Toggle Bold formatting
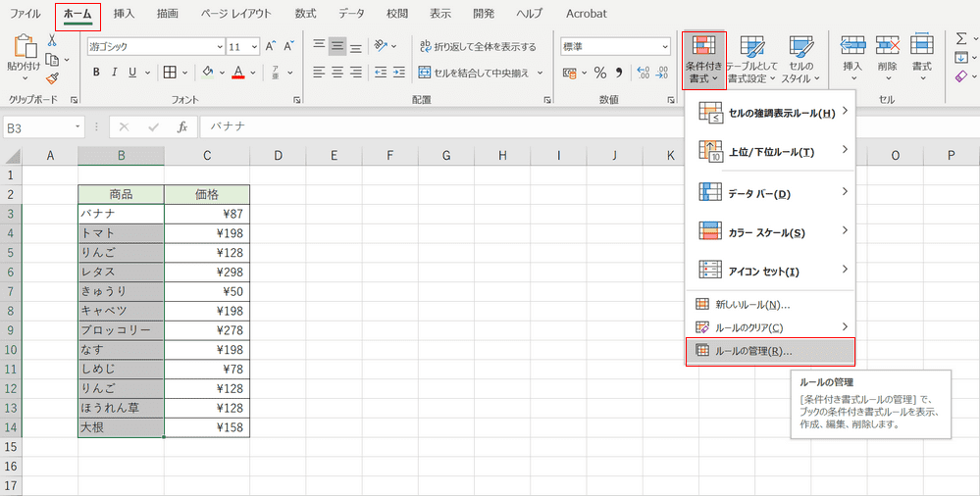The height and width of the screenshot is (496, 980). [96, 73]
